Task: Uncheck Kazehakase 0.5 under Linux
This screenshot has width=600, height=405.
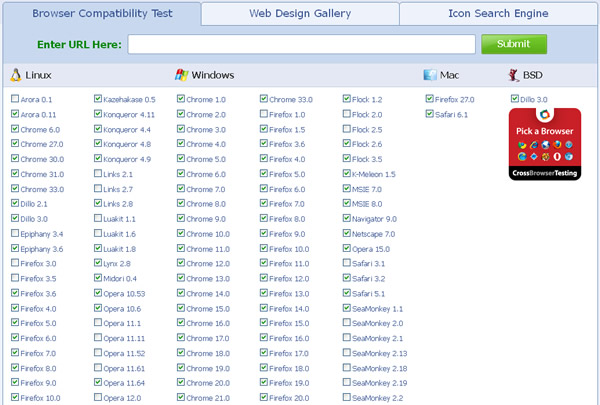Action: tap(98, 100)
